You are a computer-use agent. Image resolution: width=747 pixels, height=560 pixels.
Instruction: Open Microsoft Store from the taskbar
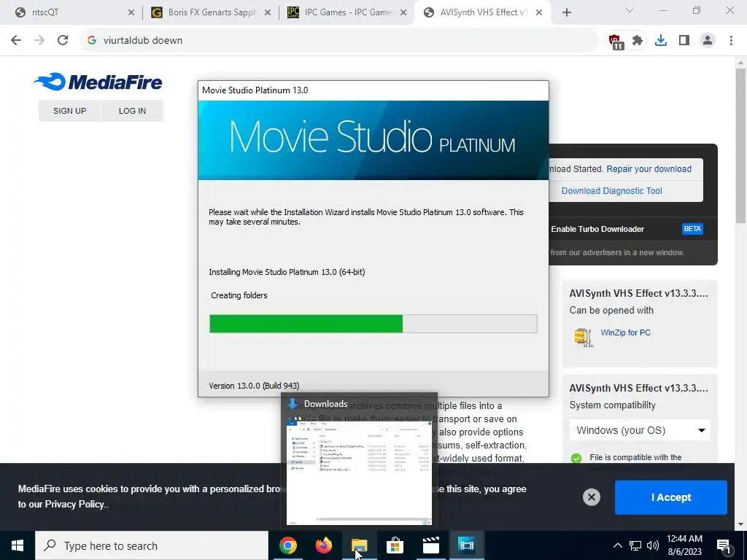(x=395, y=545)
